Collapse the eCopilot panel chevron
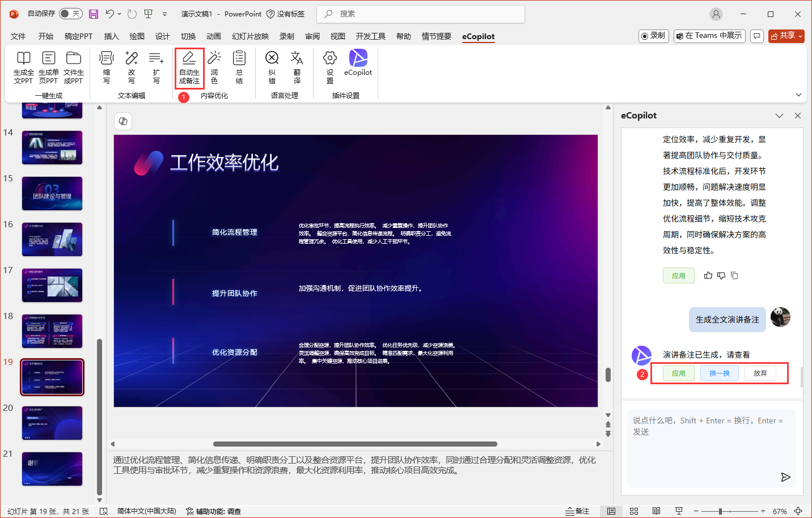The width and height of the screenshot is (812, 518). (x=779, y=115)
